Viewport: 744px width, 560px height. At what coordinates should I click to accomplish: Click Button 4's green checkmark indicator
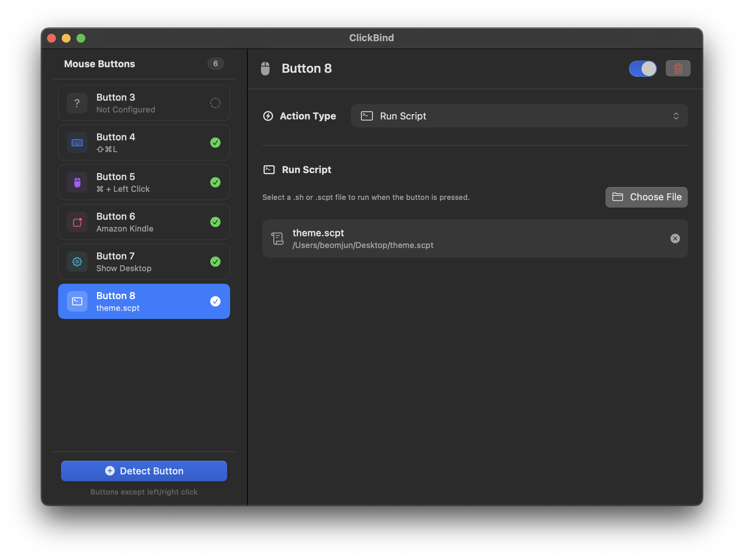(215, 143)
